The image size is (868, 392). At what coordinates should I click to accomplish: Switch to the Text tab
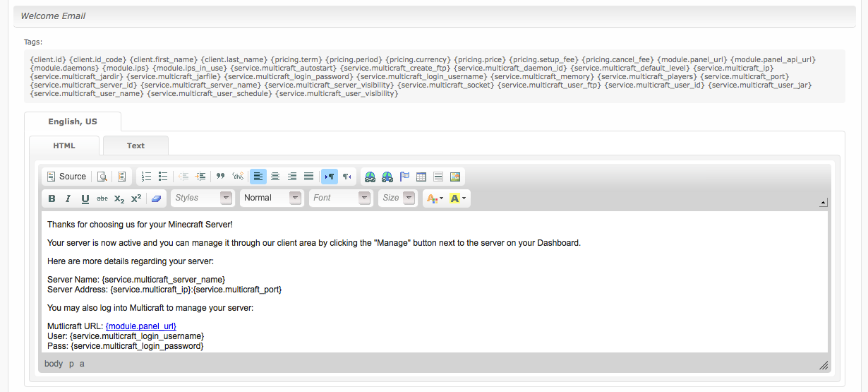pyautogui.click(x=135, y=145)
